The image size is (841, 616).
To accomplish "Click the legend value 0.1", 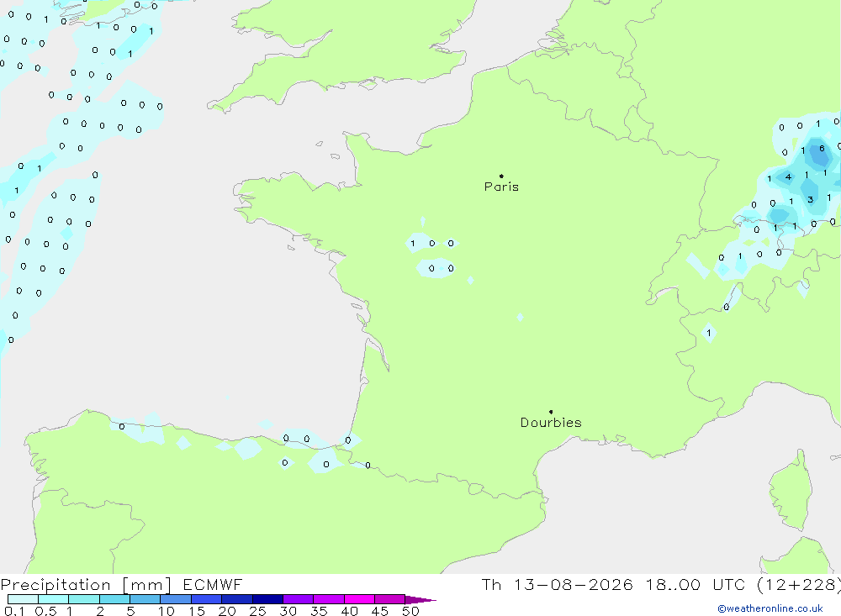I will [14, 611].
